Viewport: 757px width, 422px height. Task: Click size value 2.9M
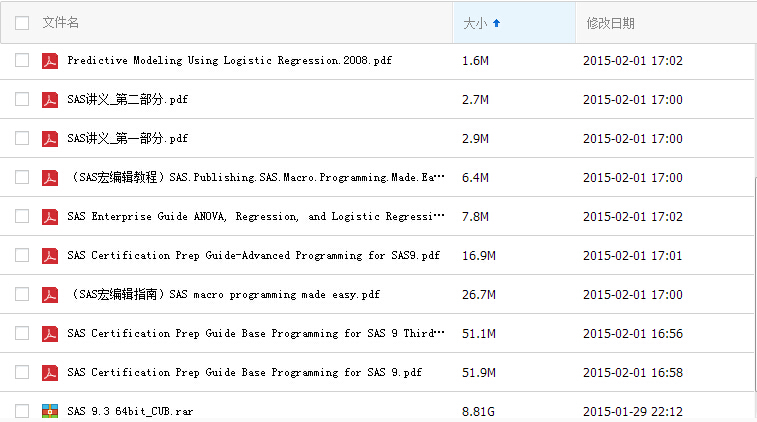[476, 139]
